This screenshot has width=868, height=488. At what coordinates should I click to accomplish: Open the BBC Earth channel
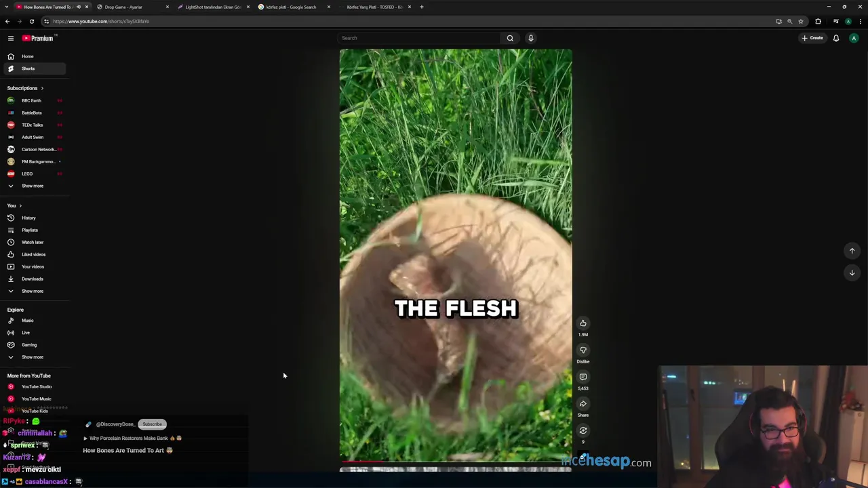[33, 100]
